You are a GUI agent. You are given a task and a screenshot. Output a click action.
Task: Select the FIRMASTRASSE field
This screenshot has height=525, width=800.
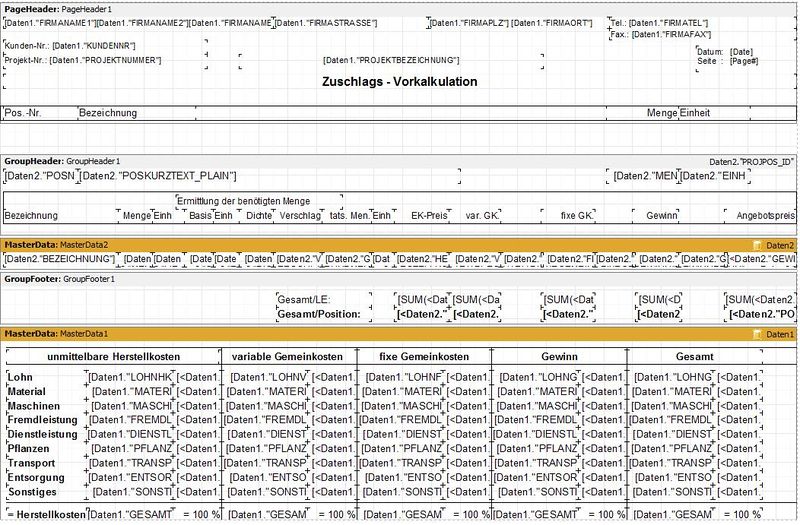[326, 23]
